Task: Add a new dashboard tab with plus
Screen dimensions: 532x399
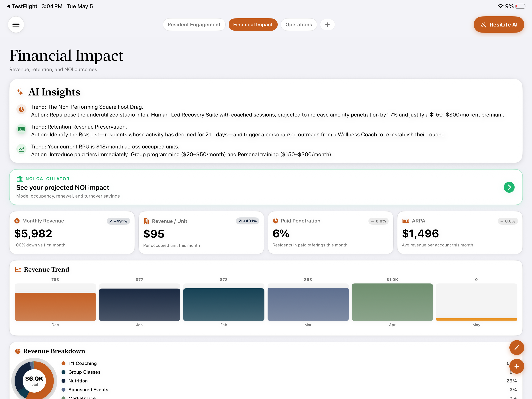Action: [327, 25]
